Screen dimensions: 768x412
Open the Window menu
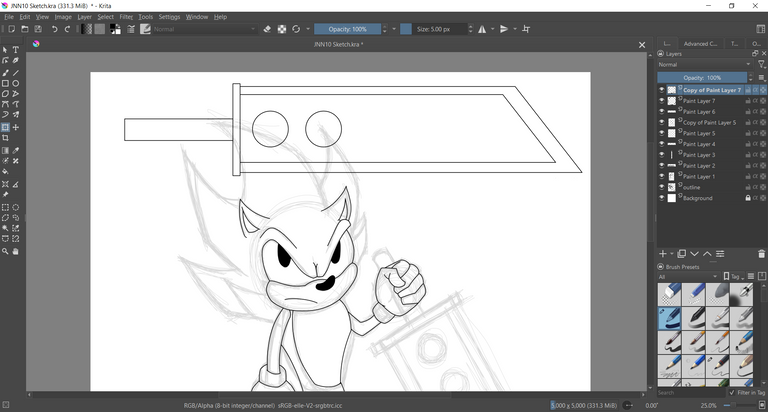(197, 17)
